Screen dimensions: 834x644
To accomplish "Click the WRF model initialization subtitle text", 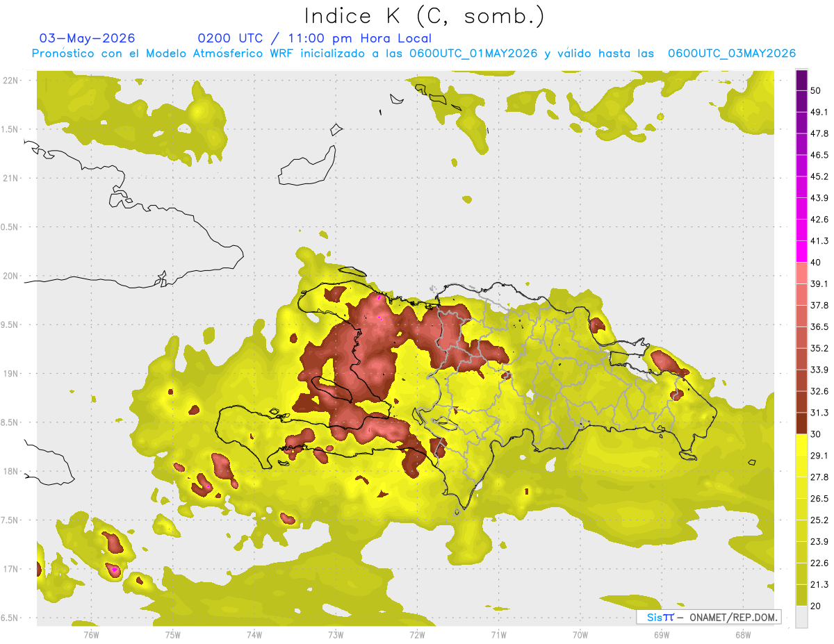I will coord(414,53).
